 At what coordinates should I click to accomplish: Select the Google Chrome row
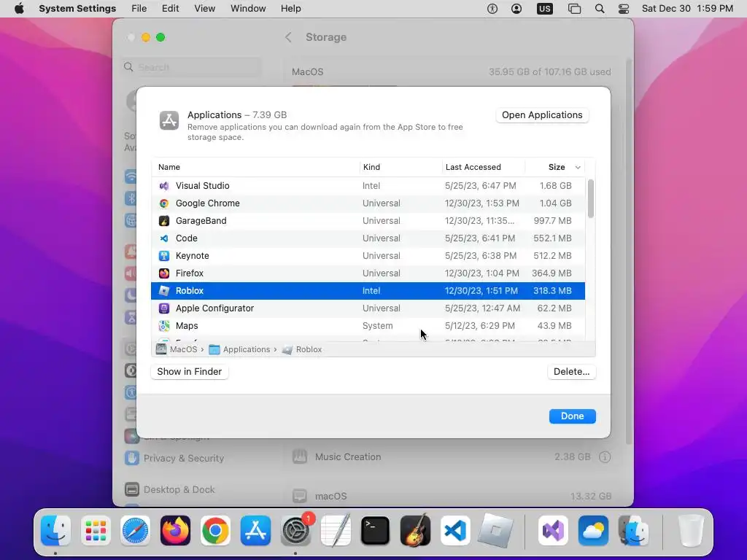368,203
